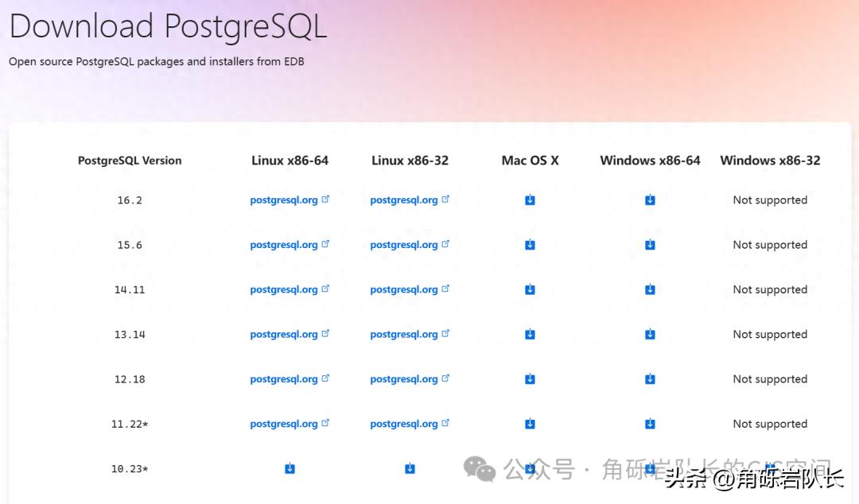Open postgresql.org link for 12.18 Linux x86-64
This screenshot has width=859, height=504.
[290, 379]
